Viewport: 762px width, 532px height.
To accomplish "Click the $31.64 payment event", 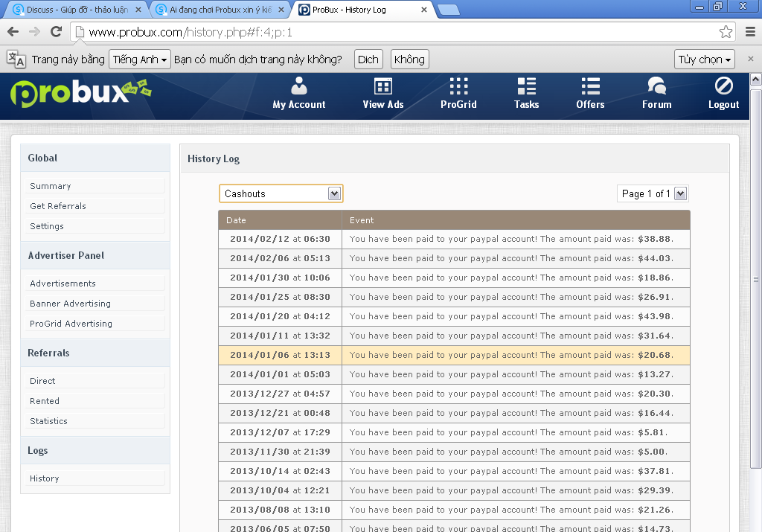I will (x=511, y=336).
